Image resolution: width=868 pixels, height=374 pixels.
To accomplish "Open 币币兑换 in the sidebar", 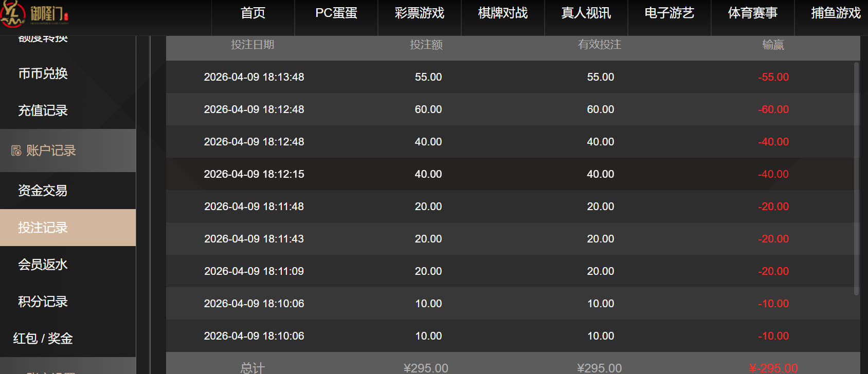I will (x=43, y=73).
